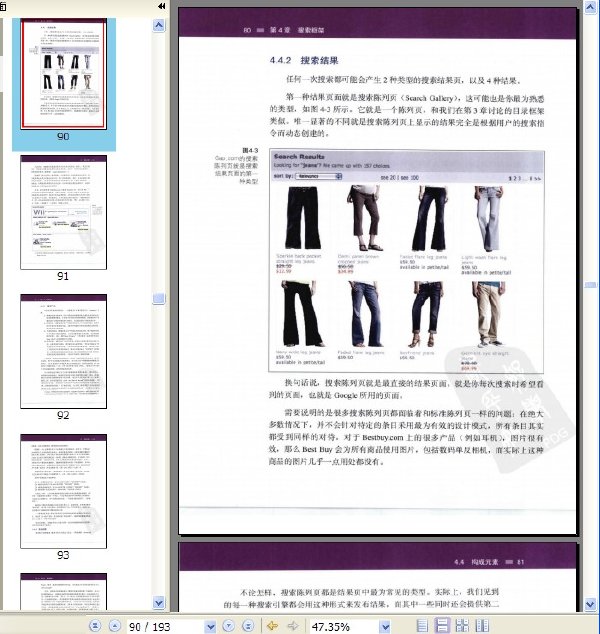Viewport: 600px width, 634px height.
Task: Go to the next page button
Action: coord(228,626)
